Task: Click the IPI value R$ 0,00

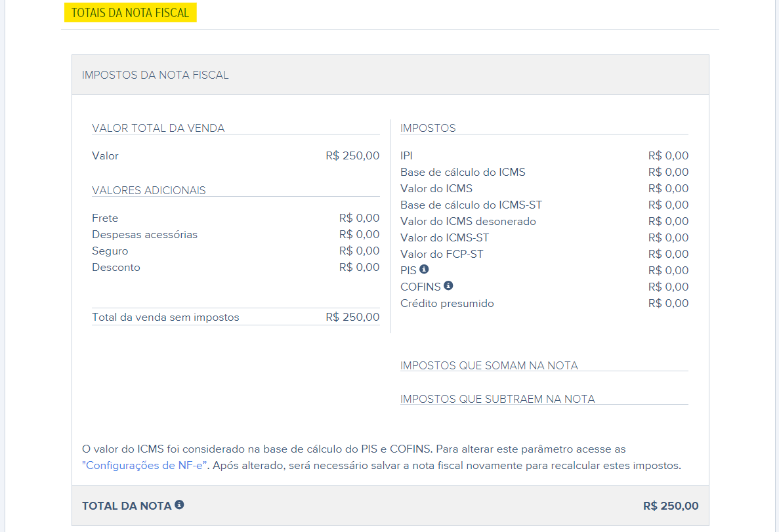Action: pyautogui.click(x=668, y=156)
